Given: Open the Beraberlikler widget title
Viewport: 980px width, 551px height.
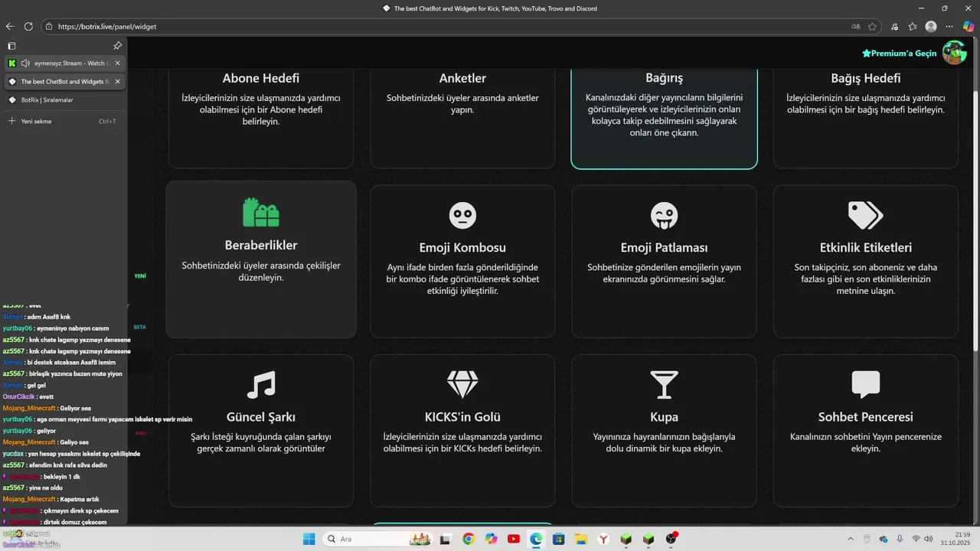Looking at the screenshot, I should tap(261, 246).
